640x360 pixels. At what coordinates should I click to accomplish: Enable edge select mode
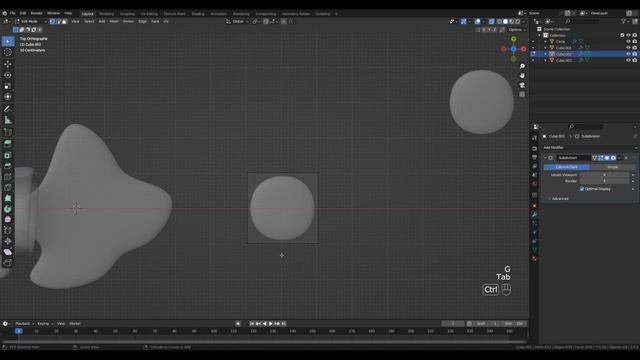pos(58,21)
